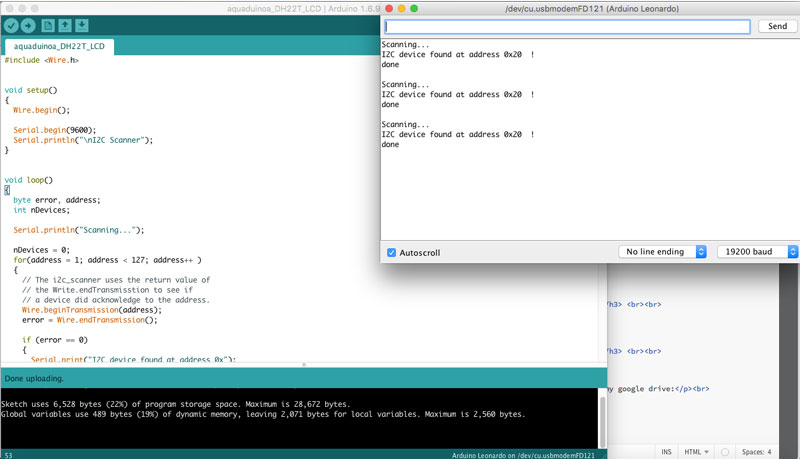Click the 'Wire.begin();' code line
800x459 pixels.
(x=41, y=110)
